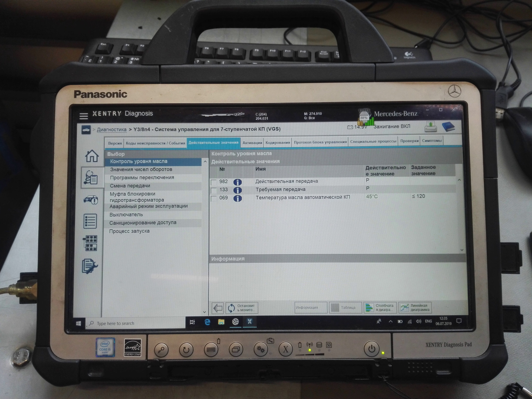Viewport: 532px width, 399px height.
Task: Open the diagnosis stethoscope sidebar icon
Action: (x=91, y=178)
